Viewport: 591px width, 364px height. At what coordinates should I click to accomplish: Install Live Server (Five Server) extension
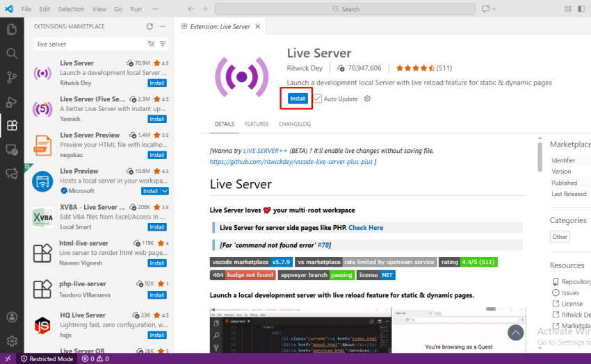point(157,119)
